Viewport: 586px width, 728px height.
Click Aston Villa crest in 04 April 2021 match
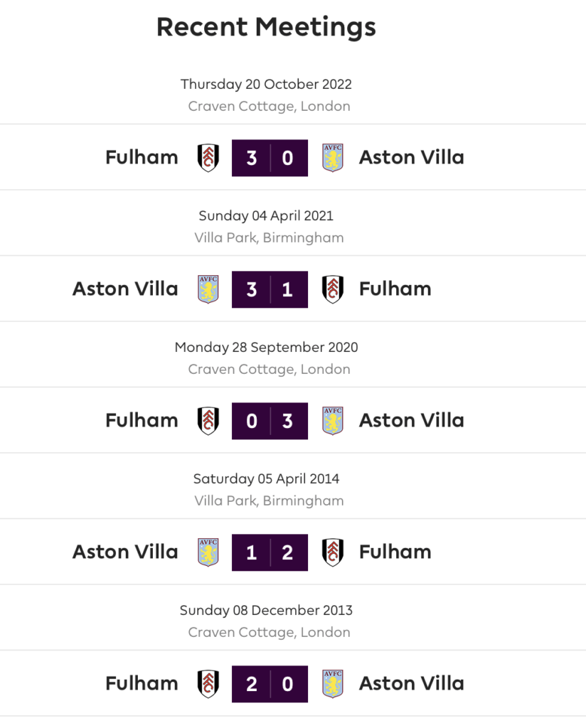point(208,289)
